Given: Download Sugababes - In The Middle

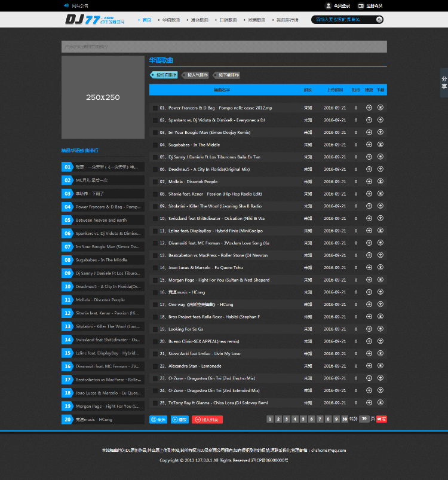Looking at the screenshot, I should coord(381,145).
